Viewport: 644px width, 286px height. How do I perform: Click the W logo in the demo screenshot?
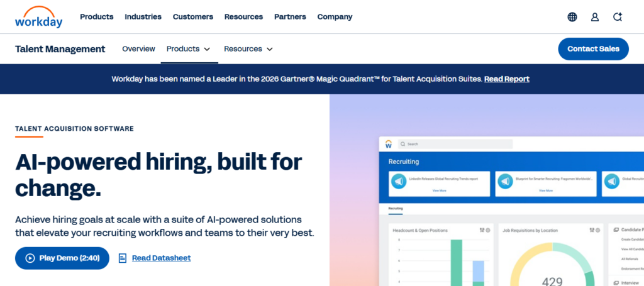[389, 144]
